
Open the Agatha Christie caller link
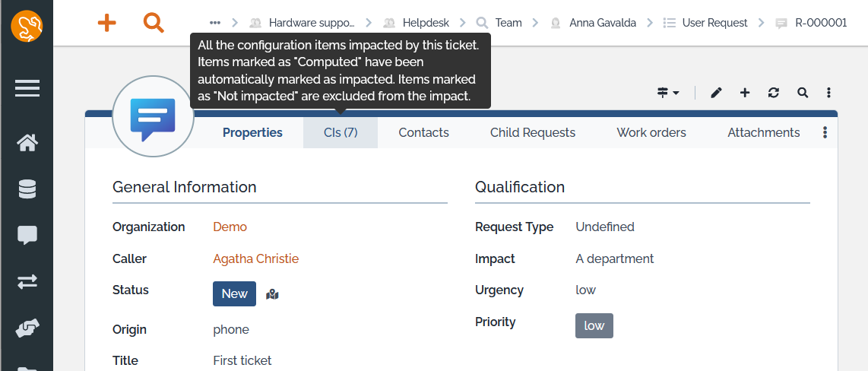click(x=255, y=258)
